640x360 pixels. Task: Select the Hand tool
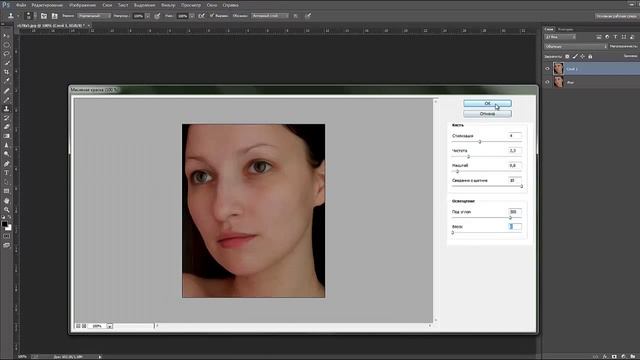(7, 201)
